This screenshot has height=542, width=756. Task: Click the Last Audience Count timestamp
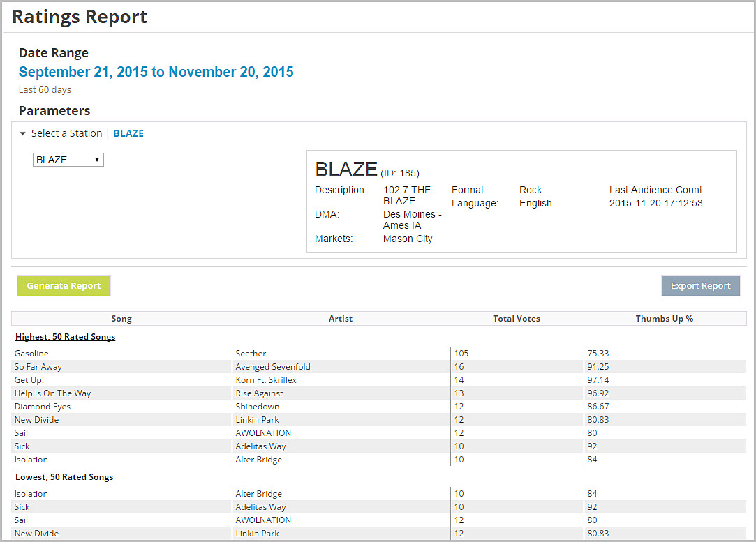point(655,204)
